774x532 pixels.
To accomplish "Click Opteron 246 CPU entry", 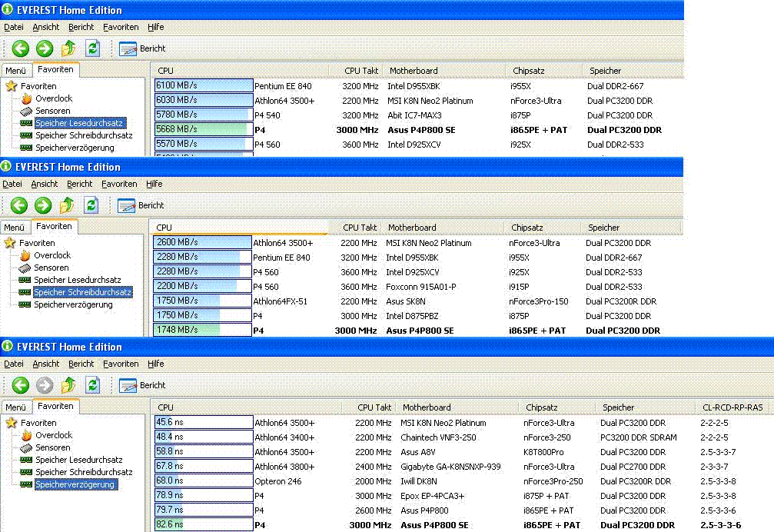I will pos(278,481).
